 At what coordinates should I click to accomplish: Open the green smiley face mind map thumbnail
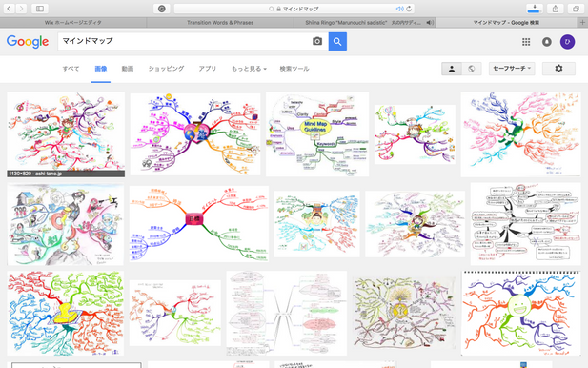[x=521, y=314]
